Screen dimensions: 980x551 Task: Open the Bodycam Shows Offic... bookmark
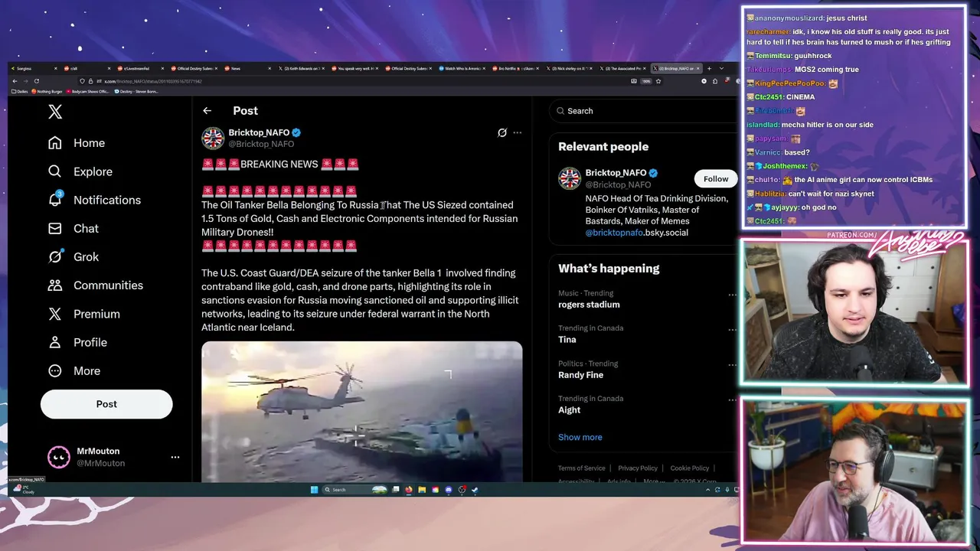[x=88, y=92]
